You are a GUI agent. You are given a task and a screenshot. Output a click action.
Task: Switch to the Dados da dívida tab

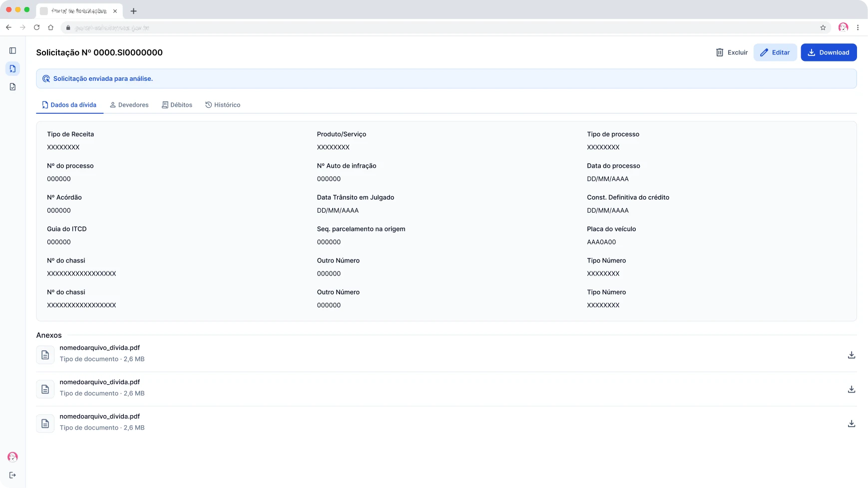pos(69,105)
